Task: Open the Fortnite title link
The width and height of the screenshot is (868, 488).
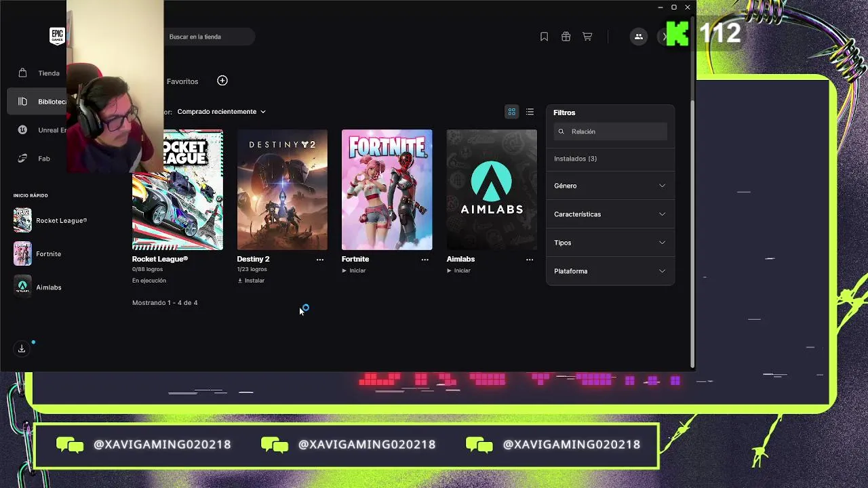Action: coord(355,259)
